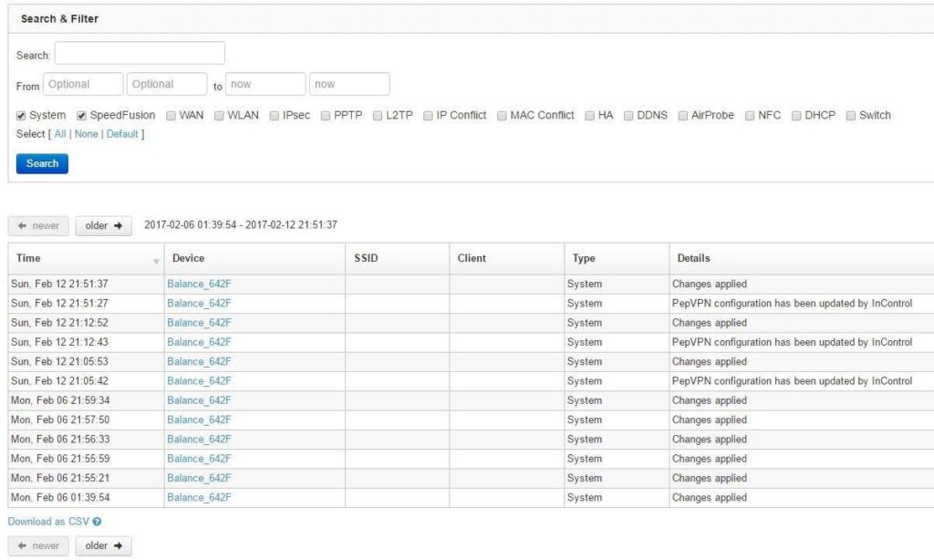Screen dimensions: 934x560
Task: Click the Default selection link
Action: (x=122, y=134)
